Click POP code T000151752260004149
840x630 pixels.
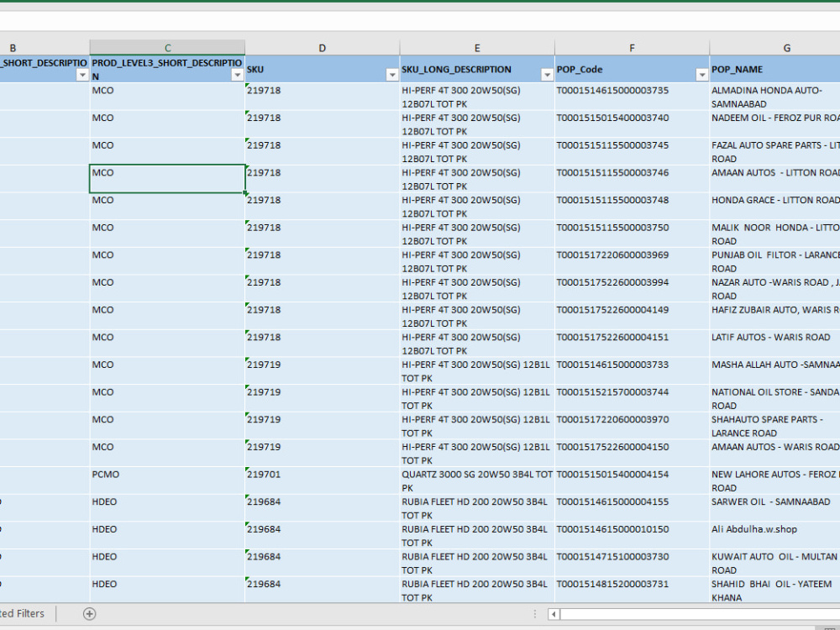click(x=632, y=316)
